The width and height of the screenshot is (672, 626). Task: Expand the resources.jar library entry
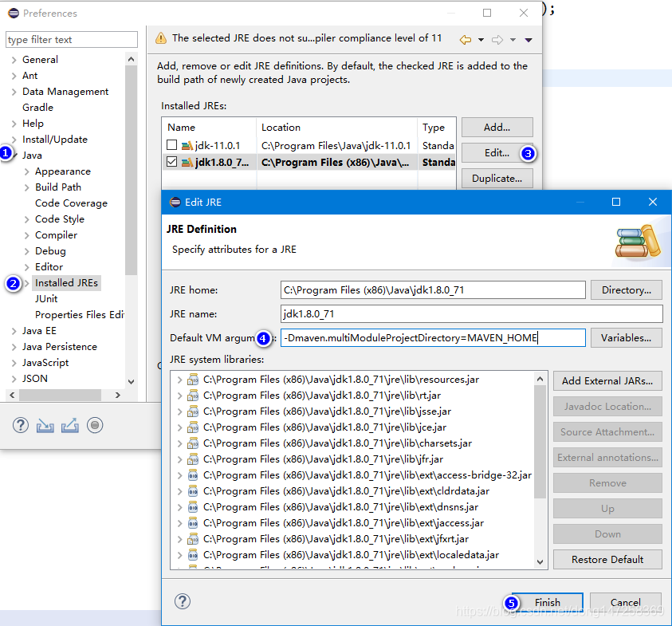[x=179, y=380]
